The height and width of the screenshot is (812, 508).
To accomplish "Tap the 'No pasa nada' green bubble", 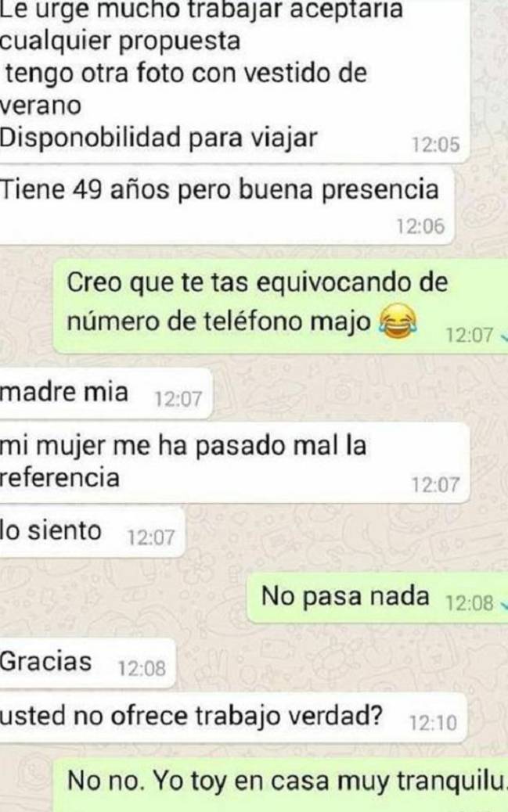I will [376, 598].
